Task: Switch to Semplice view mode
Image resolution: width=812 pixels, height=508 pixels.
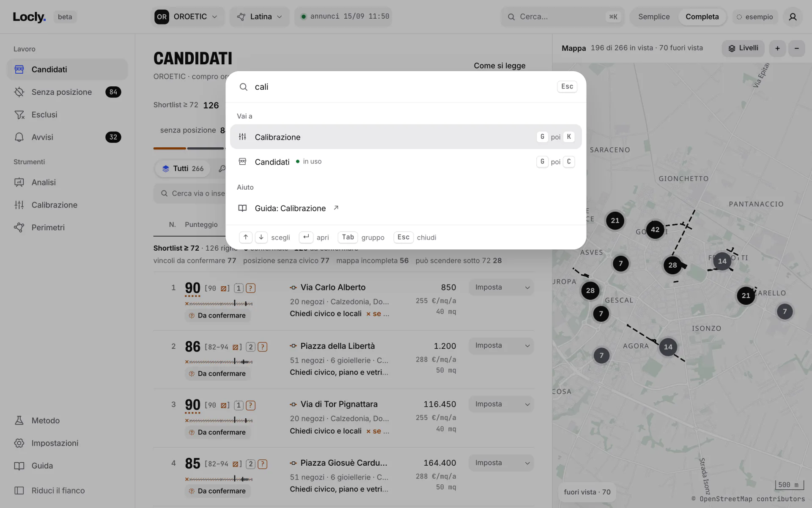Action: pyautogui.click(x=654, y=17)
